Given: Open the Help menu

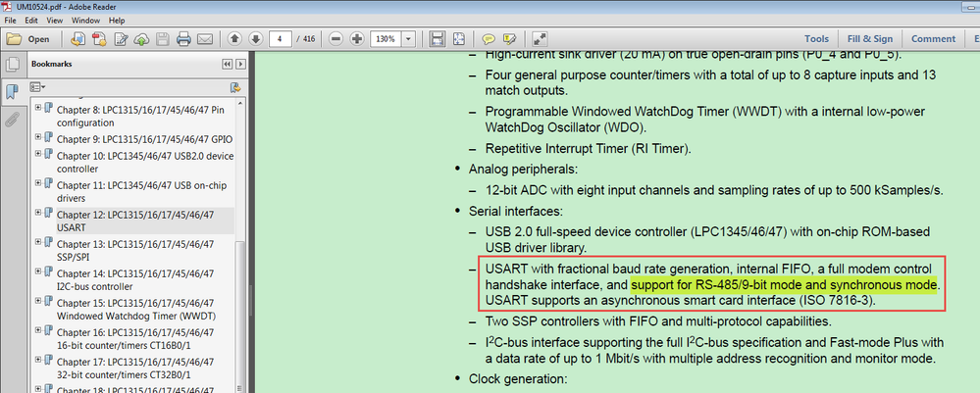Looking at the screenshot, I should point(117,20).
